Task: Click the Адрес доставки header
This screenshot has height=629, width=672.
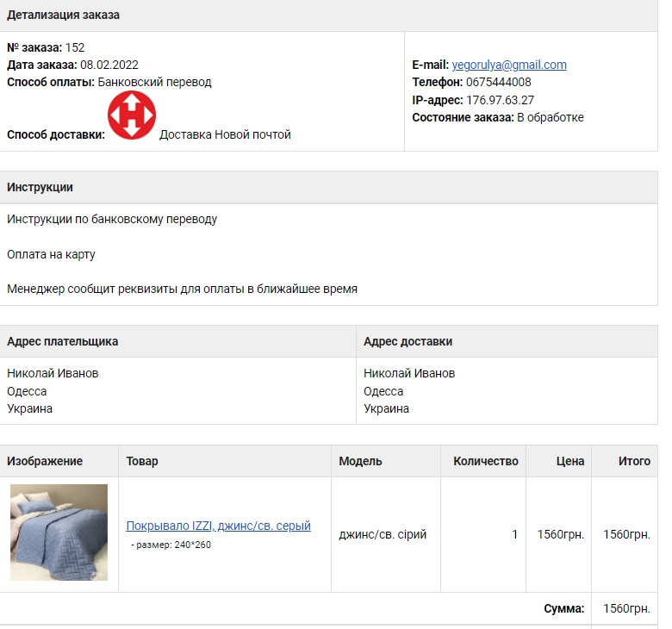Action: click(x=408, y=341)
